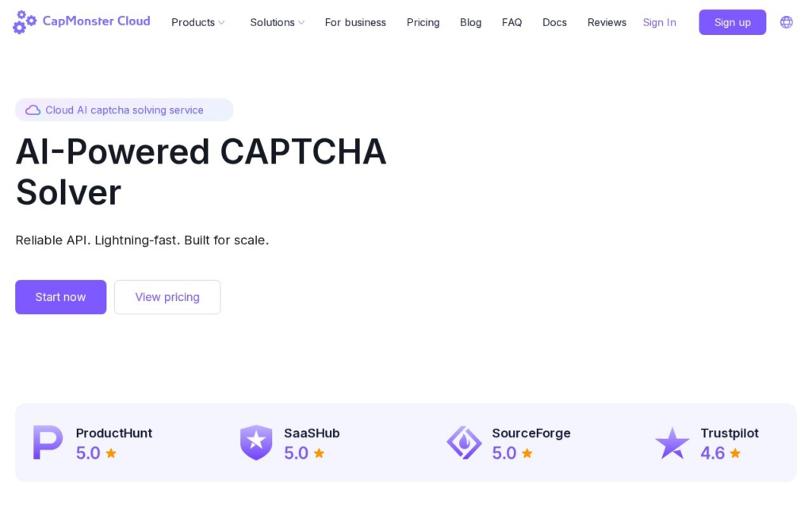Click the ProductHunt P logo icon
Viewport: 812px width, 508px height.
tap(48, 442)
